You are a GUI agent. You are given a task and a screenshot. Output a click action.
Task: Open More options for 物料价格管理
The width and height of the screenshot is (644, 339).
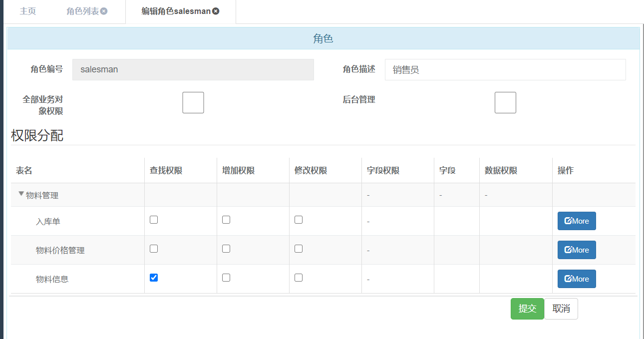coord(577,250)
